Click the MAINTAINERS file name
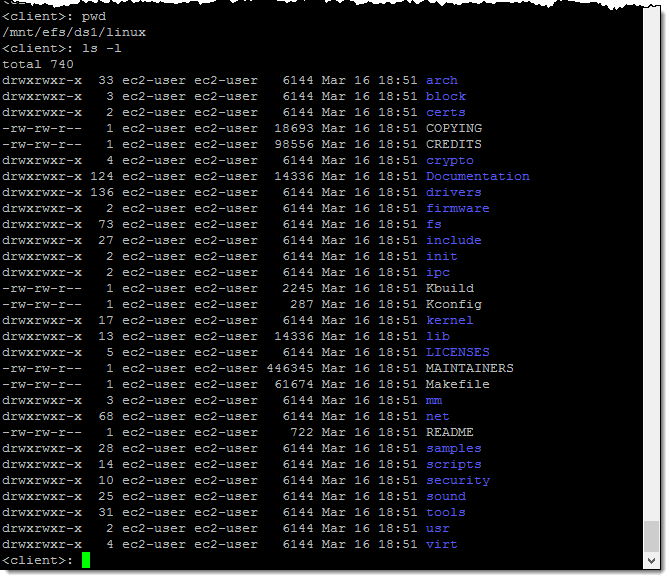The height and width of the screenshot is (580, 671). 469,368
